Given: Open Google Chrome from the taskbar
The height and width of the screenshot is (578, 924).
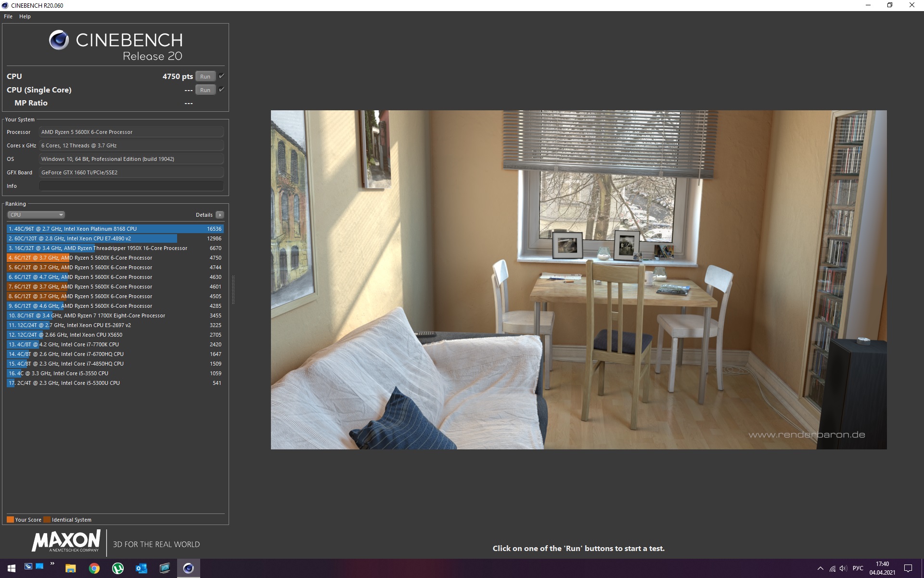Looking at the screenshot, I should click(94, 568).
